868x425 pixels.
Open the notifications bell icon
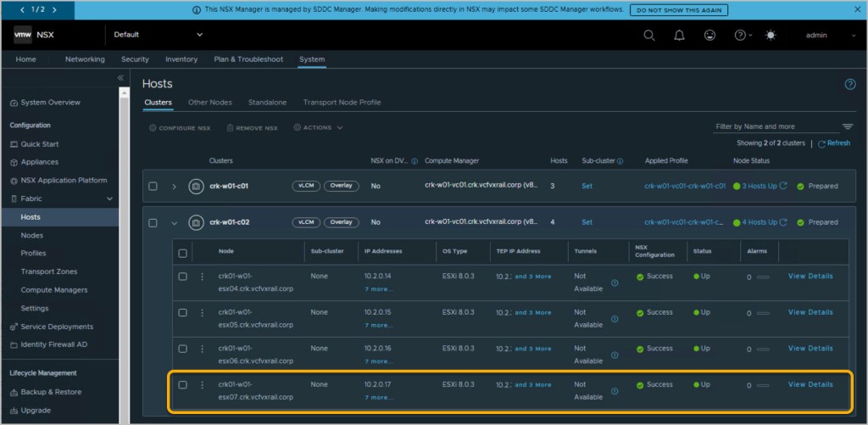(x=679, y=36)
